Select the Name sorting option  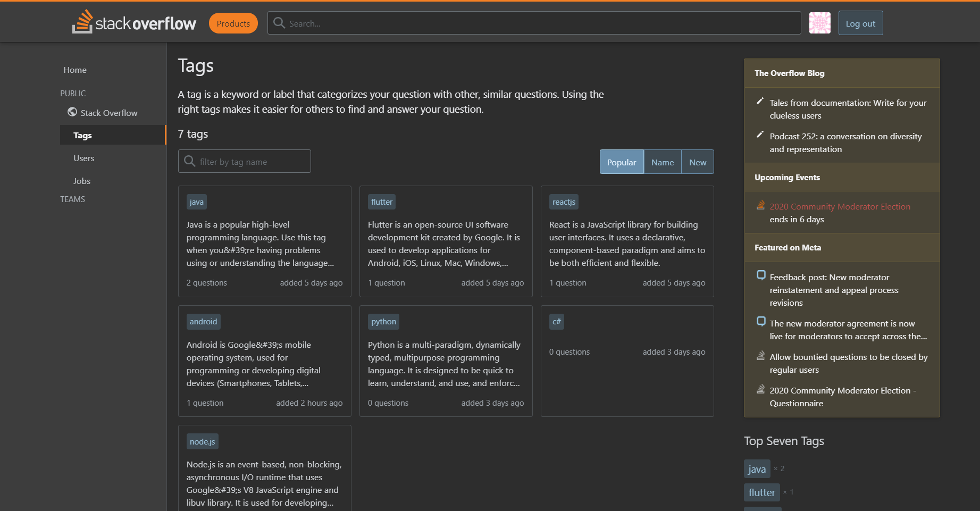click(663, 162)
